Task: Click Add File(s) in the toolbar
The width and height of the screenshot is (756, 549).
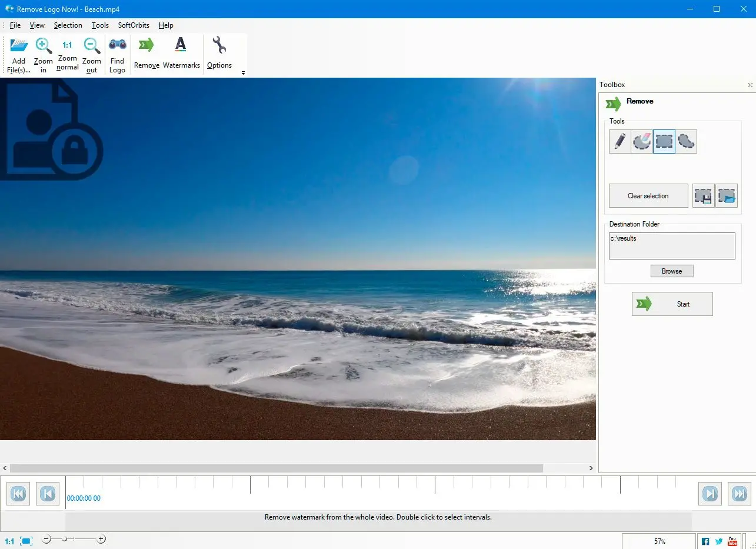Action: 19,55
